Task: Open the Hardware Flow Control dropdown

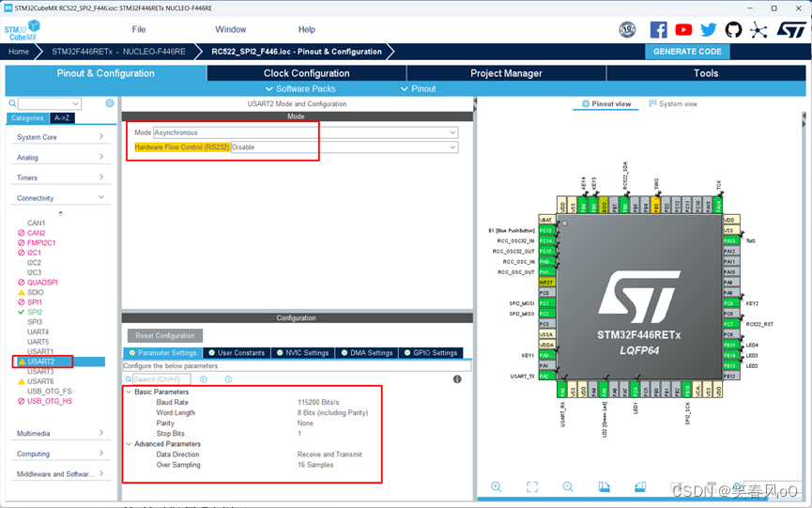Action: pyautogui.click(x=345, y=147)
